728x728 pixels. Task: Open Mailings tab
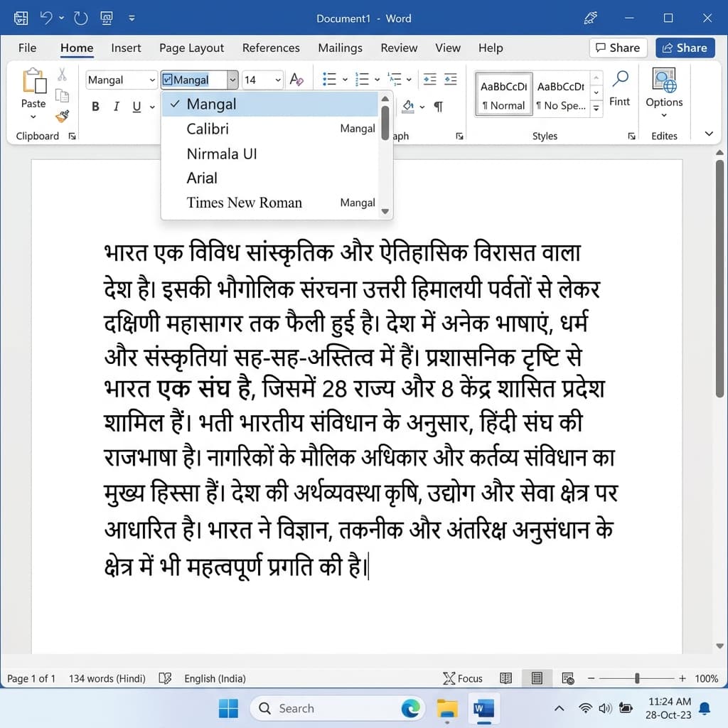[x=340, y=48]
